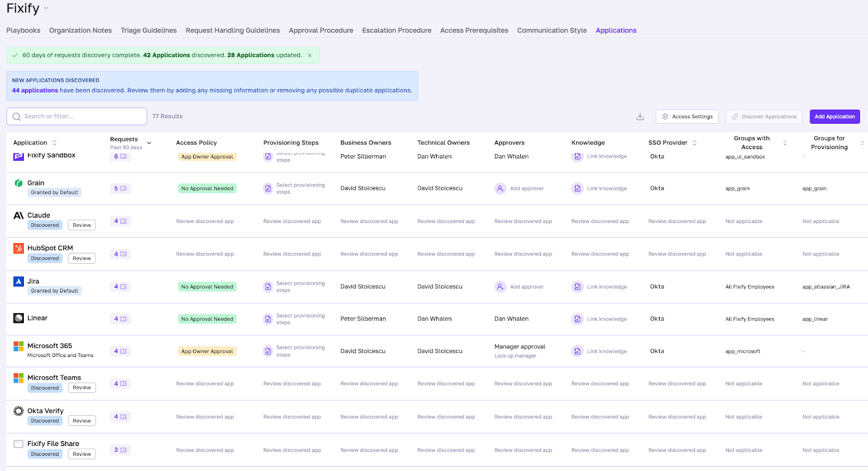Screen dimensions: 868x471
Task: Select the Applications tab
Action: [x=616, y=30]
